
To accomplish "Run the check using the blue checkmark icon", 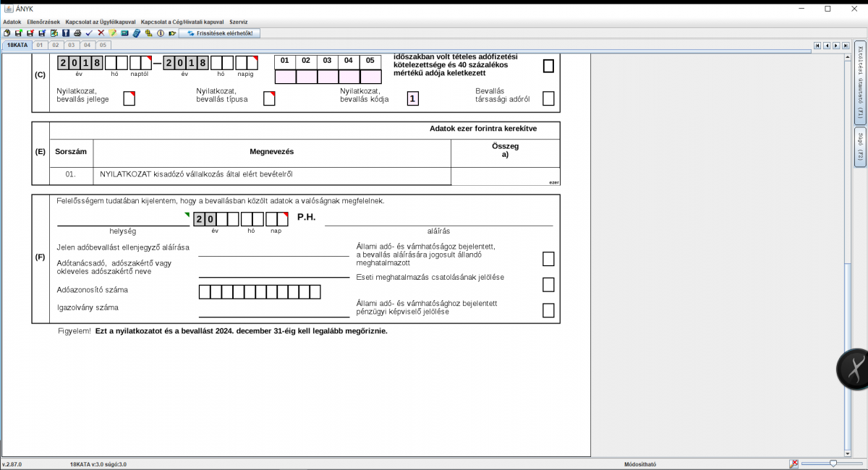I will 89,33.
